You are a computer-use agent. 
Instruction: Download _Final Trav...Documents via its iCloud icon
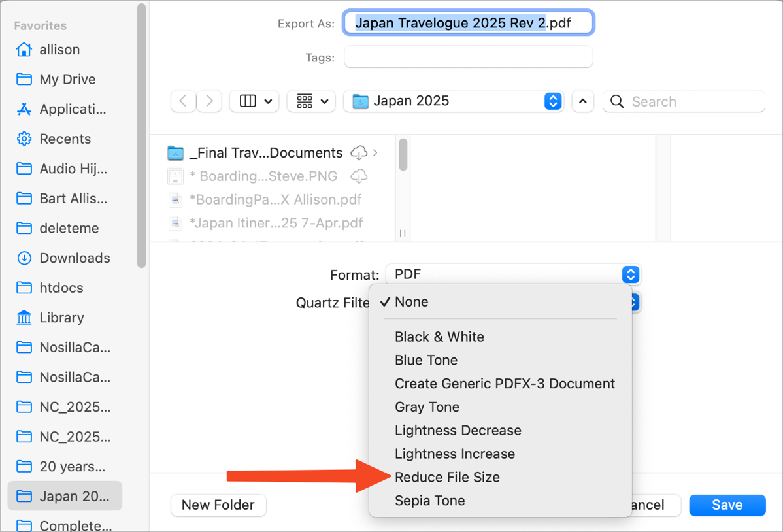[358, 153]
